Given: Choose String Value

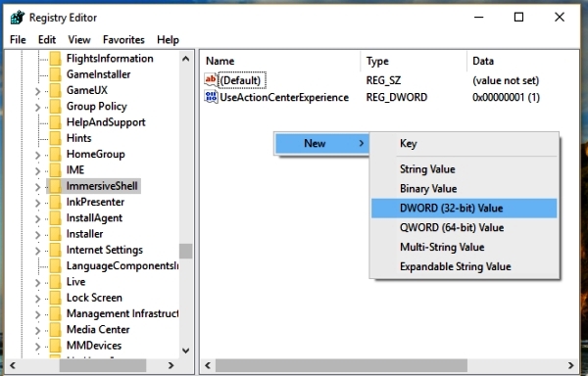Looking at the screenshot, I should pos(464,169).
